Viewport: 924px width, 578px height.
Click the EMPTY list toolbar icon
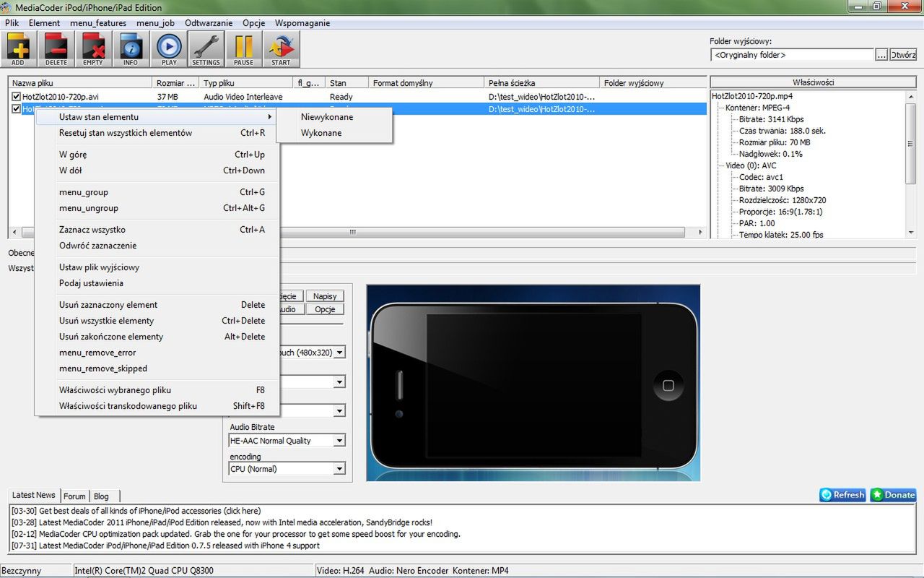[93, 50]
